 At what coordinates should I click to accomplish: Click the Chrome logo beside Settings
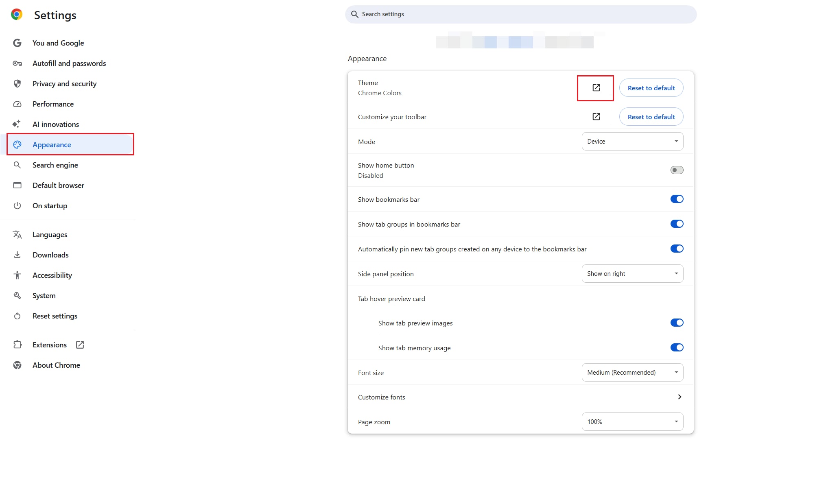17,15
